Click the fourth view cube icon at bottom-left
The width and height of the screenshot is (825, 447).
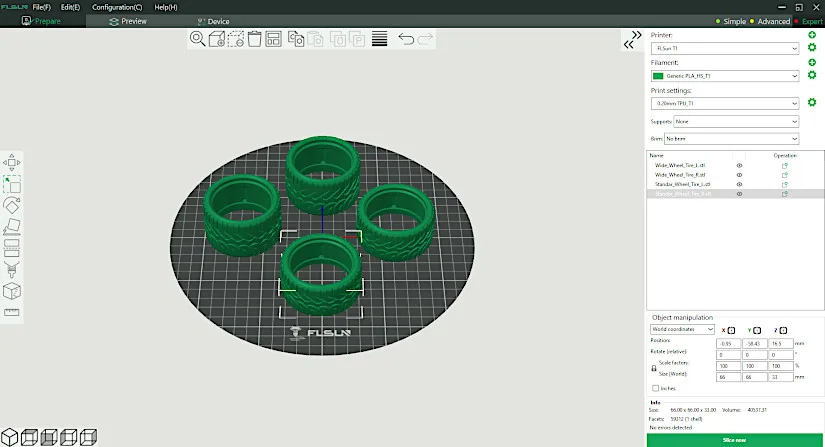pos(68,437)
